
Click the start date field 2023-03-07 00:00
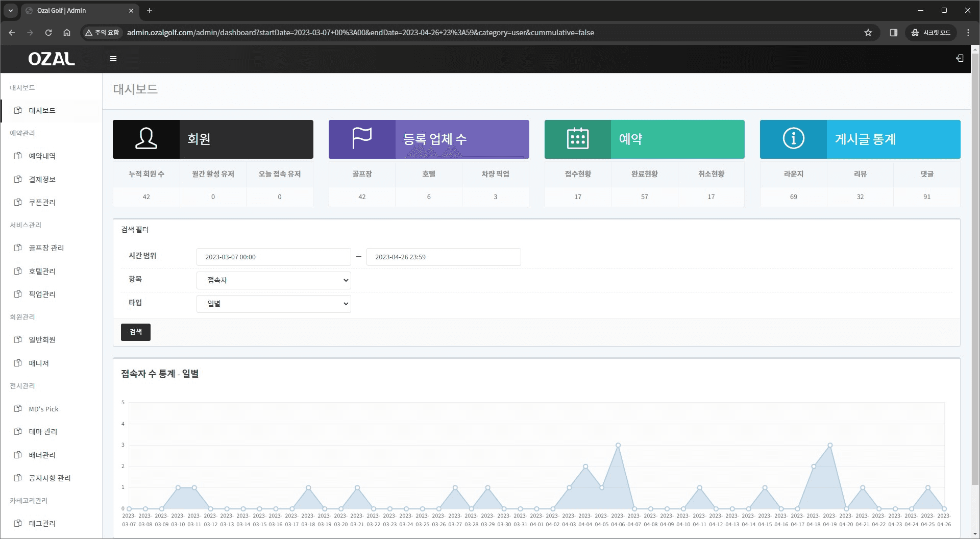274,257
